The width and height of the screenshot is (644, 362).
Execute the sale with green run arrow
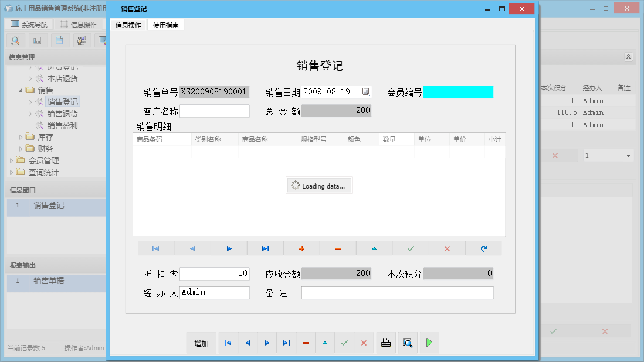point(429,343)
